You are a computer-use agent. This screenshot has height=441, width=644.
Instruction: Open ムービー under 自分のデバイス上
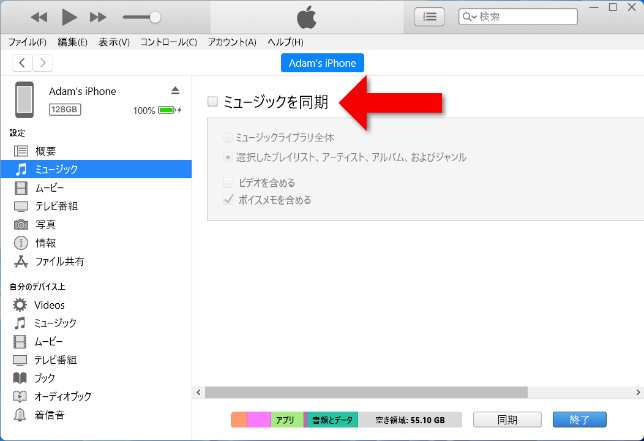[96, 342]
